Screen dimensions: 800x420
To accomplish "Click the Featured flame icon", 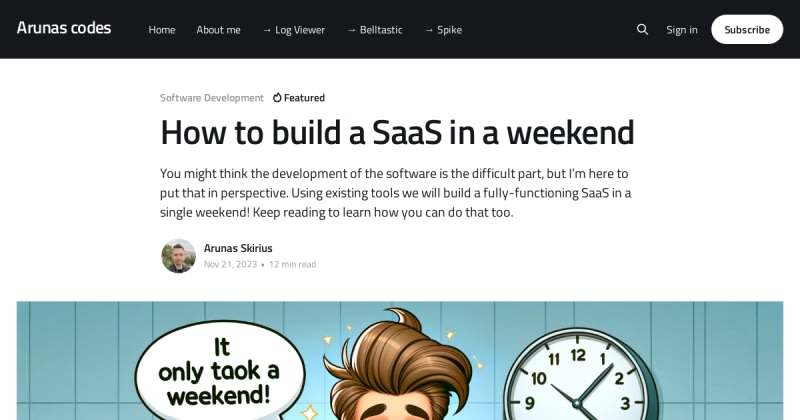I will coord(277,98).
